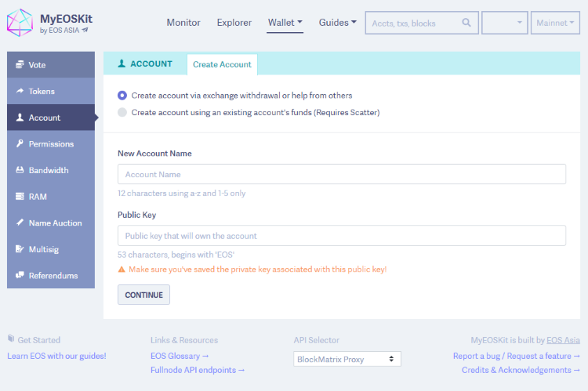Screen dimensions: 588x391
Task: Focus the New Account Name field
Action: coord(342,174)
